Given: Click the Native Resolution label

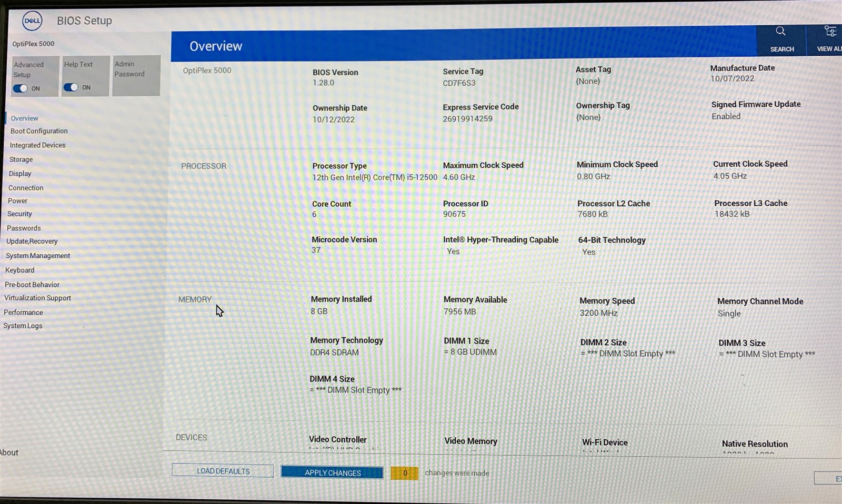Looking at the screenshot, I should pos(755,444).
